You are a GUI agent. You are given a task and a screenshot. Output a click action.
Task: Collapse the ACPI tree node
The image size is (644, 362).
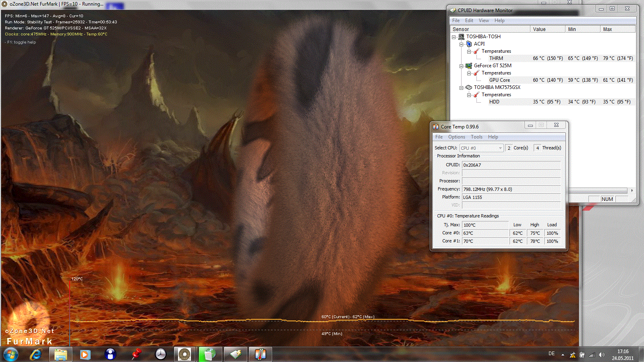point(462,44)
